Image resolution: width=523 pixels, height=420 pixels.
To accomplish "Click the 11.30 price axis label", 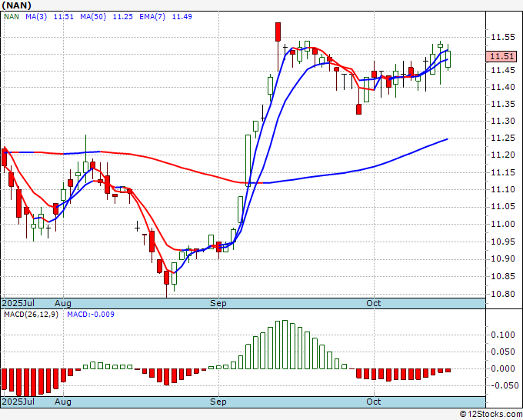I will (x=503, y=121).
